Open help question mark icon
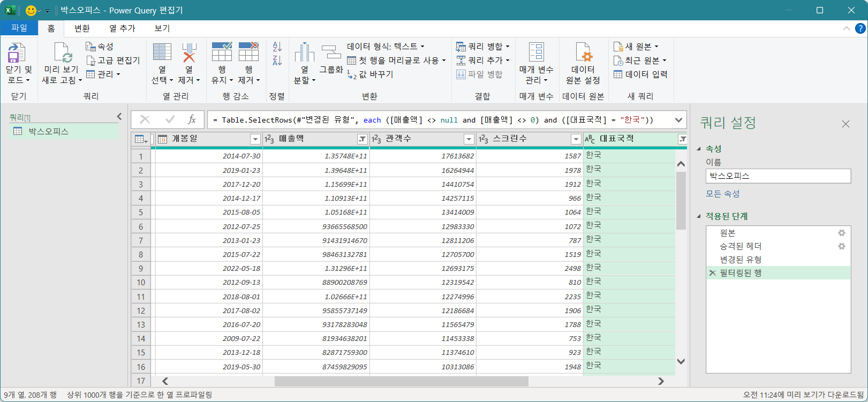This screenshot has height=402, width=868. (x=860, y=28)
